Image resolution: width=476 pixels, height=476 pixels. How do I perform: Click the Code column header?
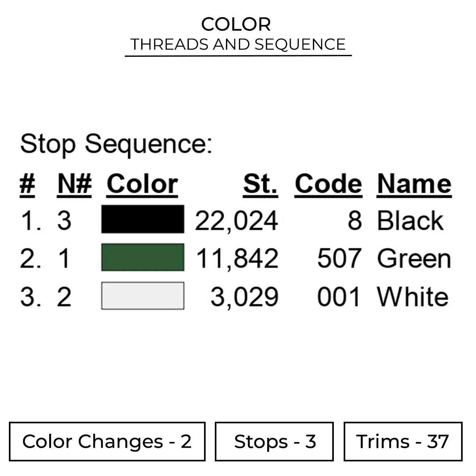[x=328, y=184]
